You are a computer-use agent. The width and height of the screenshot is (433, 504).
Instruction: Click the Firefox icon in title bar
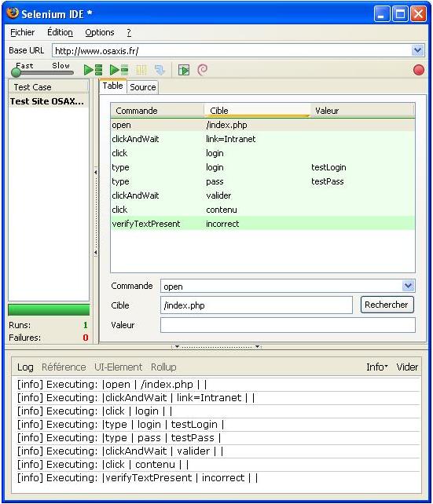point(13,13)
